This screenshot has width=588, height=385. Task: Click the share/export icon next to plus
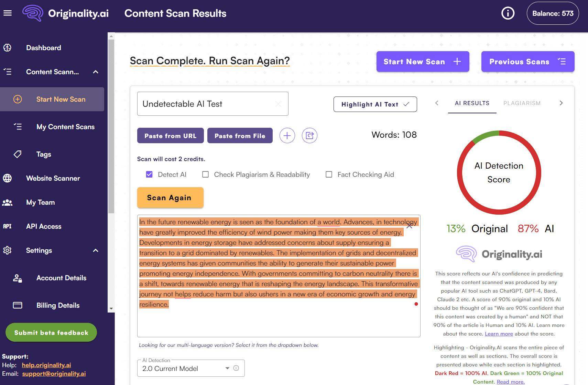click(x=309, y=136)
